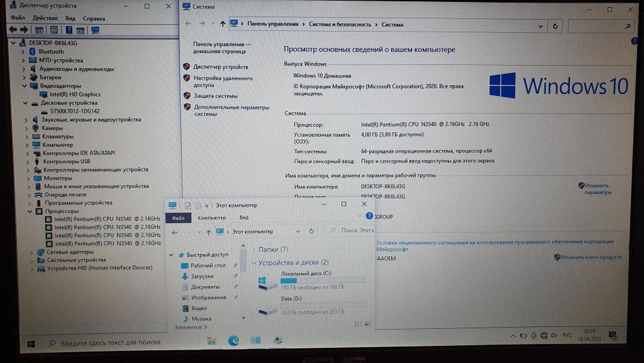The image size is (644, 363).
Task: Expand Батареи category
Action: (24, 77)
